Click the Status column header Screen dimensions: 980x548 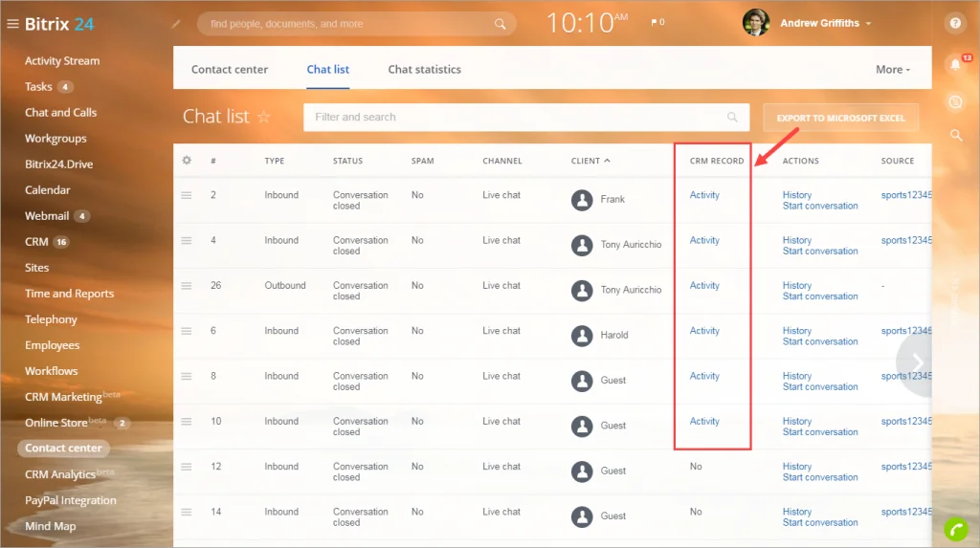(347, 161)
